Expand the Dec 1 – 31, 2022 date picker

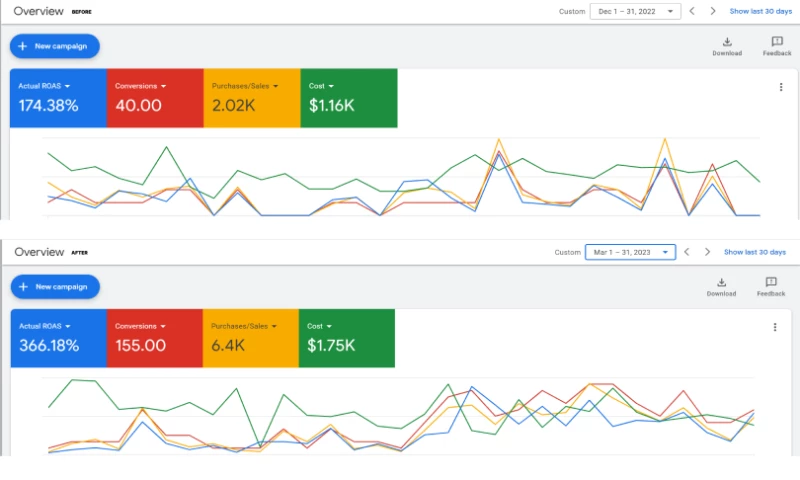pos(635,11)
